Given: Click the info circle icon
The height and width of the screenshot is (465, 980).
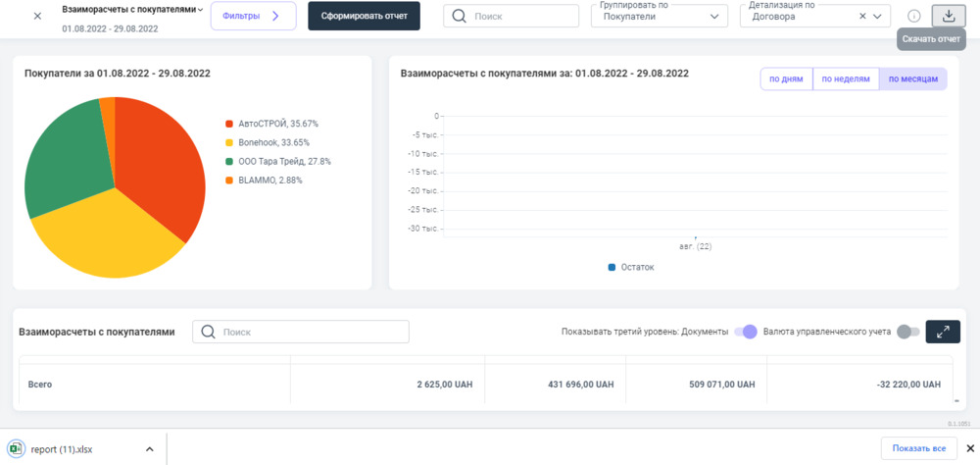Looking at the screenshot, I should pos(913,16).
